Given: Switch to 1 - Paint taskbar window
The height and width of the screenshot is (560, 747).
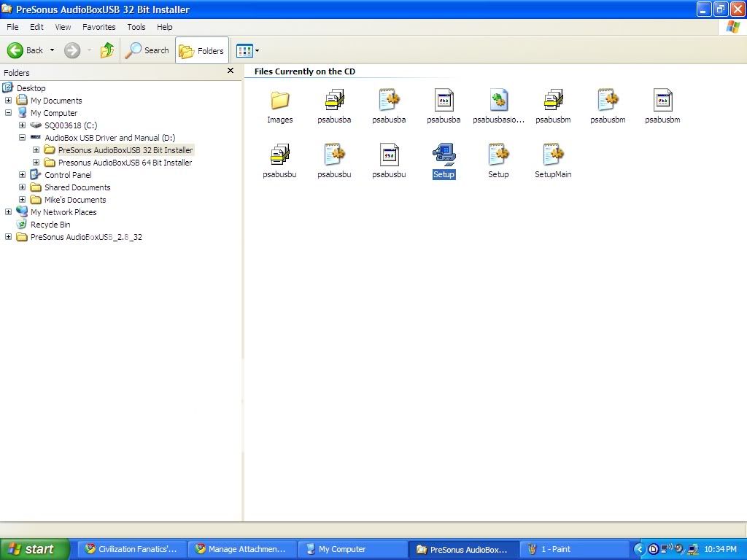Looking at the screenshot, I should (573, 549).
